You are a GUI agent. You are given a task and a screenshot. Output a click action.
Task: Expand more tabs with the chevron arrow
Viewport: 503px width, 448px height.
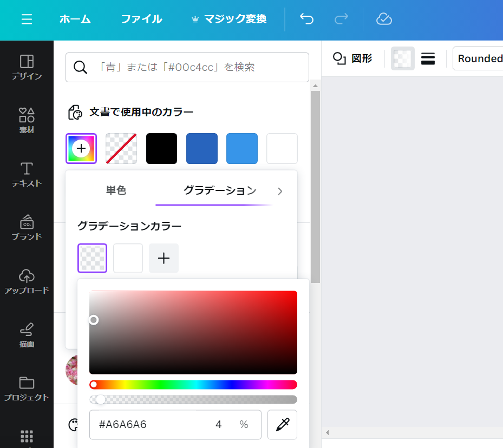pos(280,191)
